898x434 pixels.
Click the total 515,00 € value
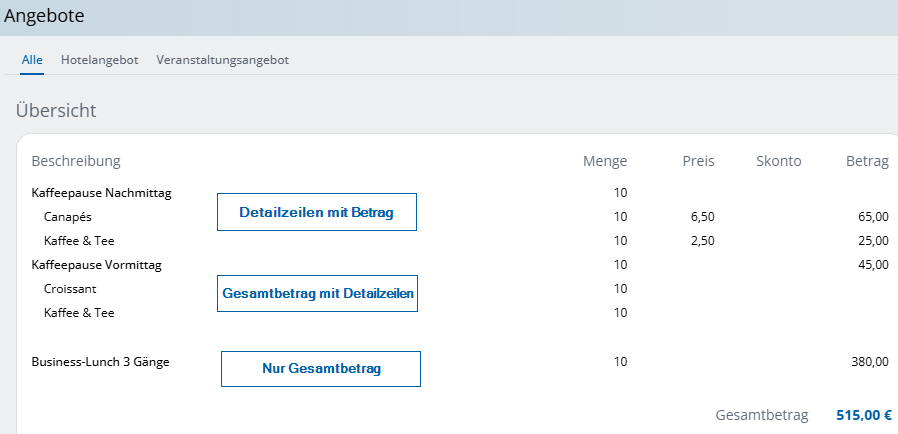click(864, 414)
